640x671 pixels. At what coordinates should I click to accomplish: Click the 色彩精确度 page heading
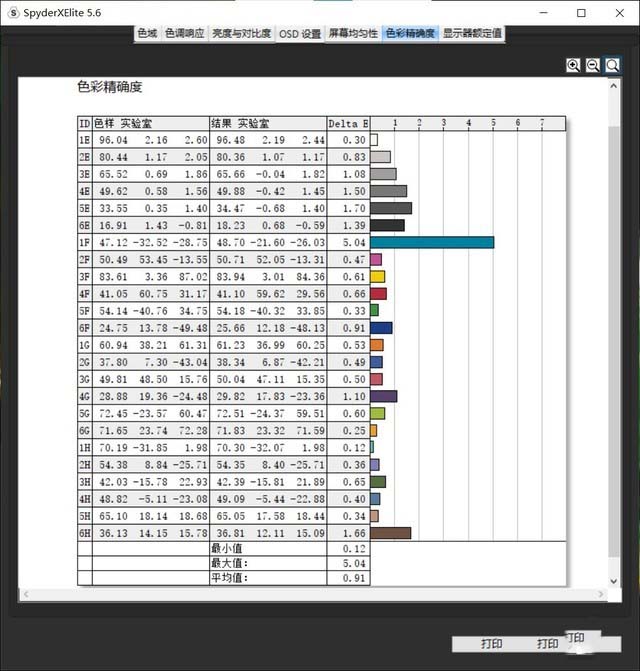[110, 87]
